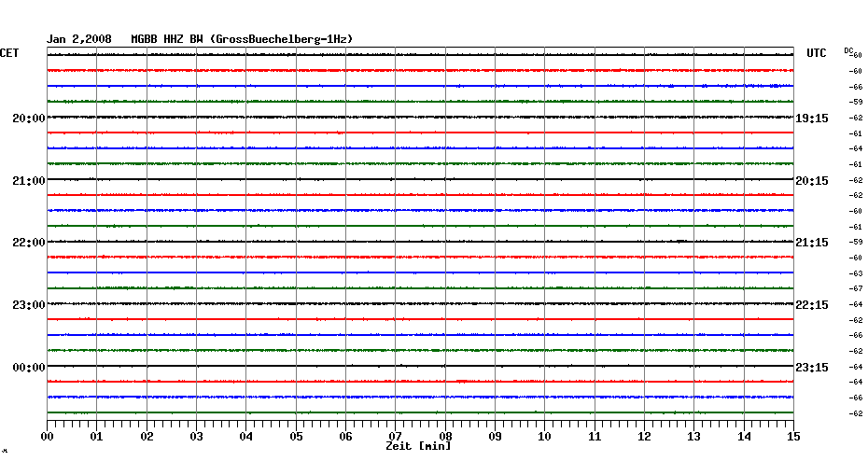Screen dimensions: 868x461
Task: Click minute tick label '02' on the axis
Action: click(x=147, y=437)
